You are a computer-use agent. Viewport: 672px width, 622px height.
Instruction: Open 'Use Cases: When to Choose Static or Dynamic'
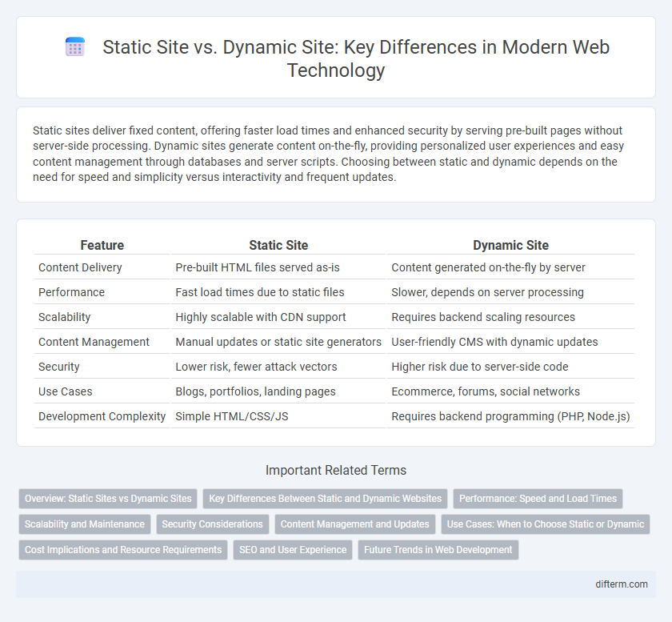point(546,524)
